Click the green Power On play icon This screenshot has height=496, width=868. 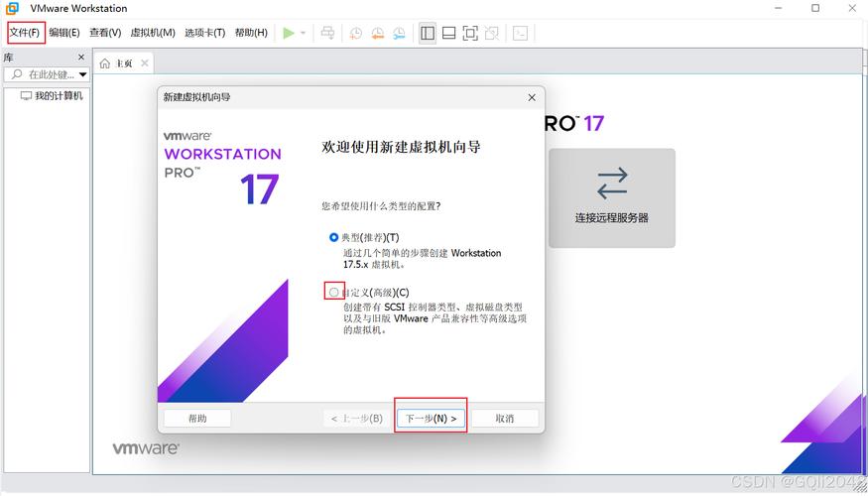coord(289,33)
